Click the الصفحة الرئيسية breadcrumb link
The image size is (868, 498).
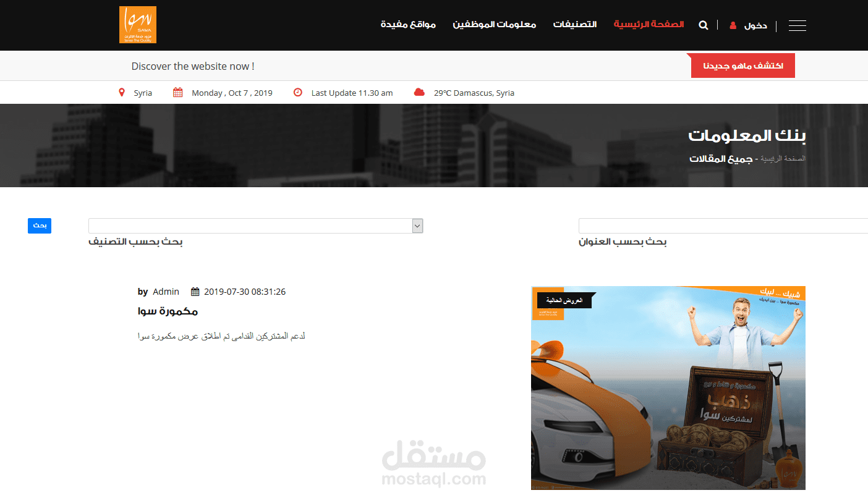tap(783, 159)
